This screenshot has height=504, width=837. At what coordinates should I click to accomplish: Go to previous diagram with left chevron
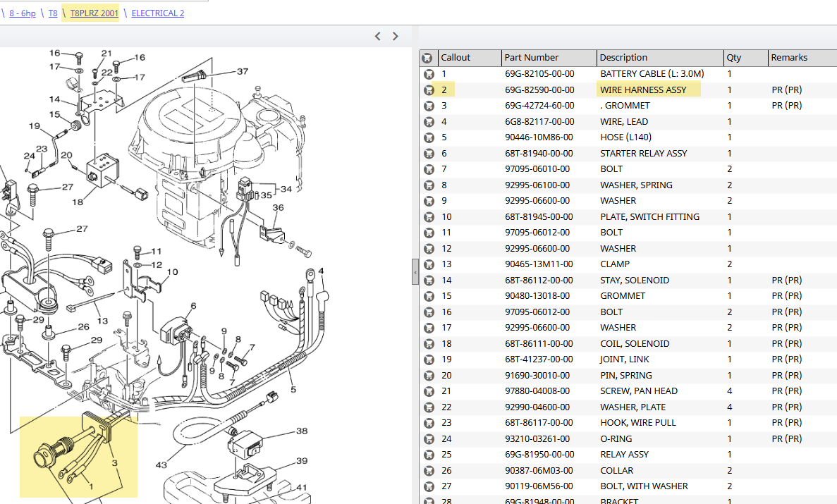378,37
